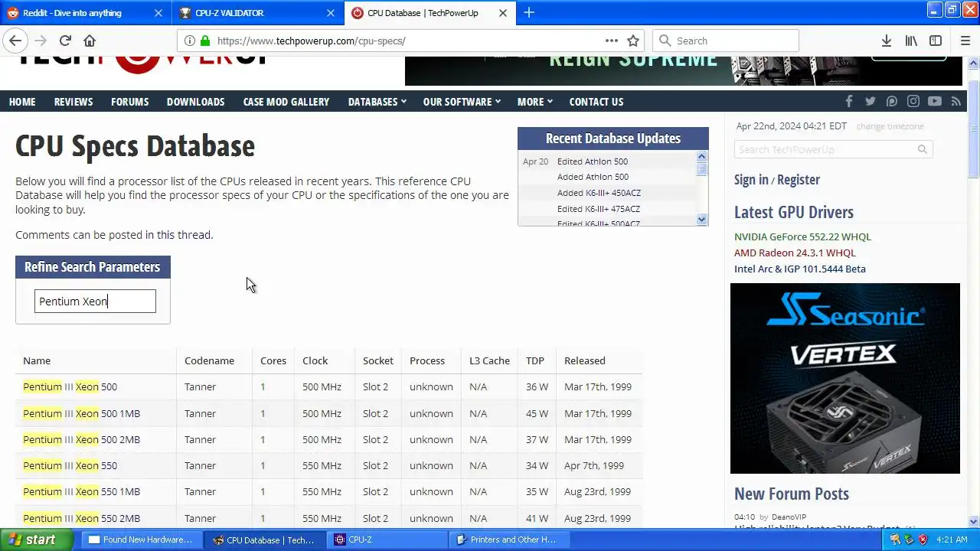Expand the OUR SOFTWARE dropdown menu
This screenshot has width=980, height=551.
[x=462, y=101]
